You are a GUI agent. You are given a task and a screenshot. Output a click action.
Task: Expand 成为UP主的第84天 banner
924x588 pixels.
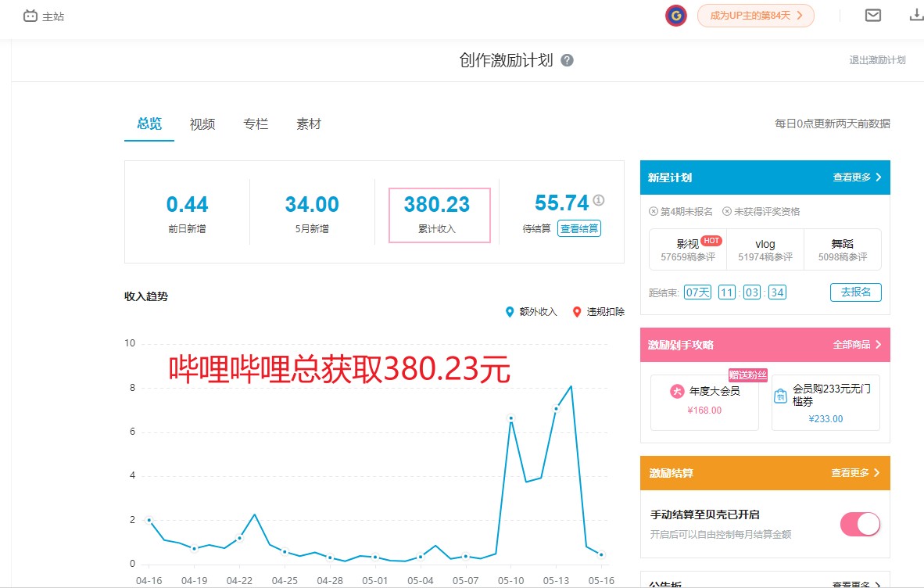[x=755, y=16]
